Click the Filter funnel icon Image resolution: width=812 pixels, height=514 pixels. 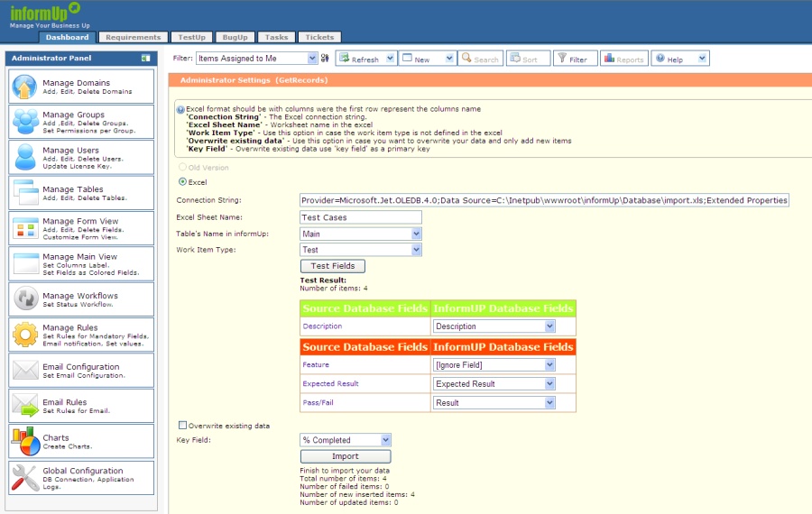click(562, 58)
